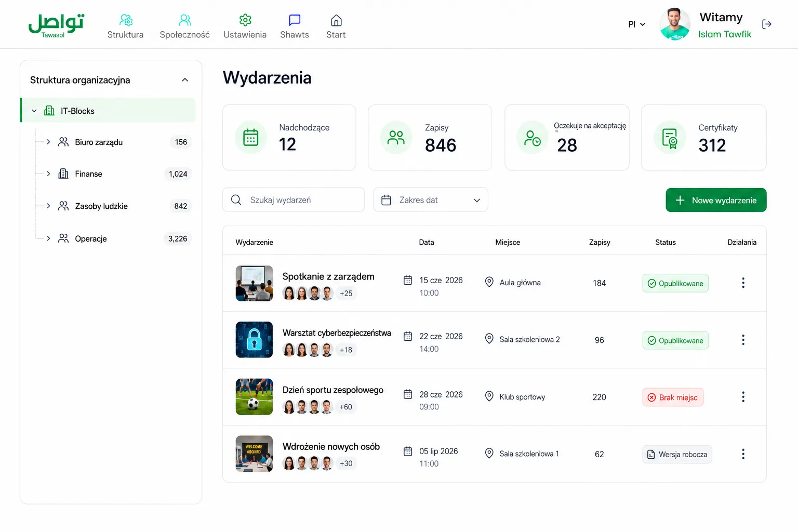Open actions menu for Dzień sportu zespołowego
This screenshot has width=798, height=532.
tap(743, 397)
